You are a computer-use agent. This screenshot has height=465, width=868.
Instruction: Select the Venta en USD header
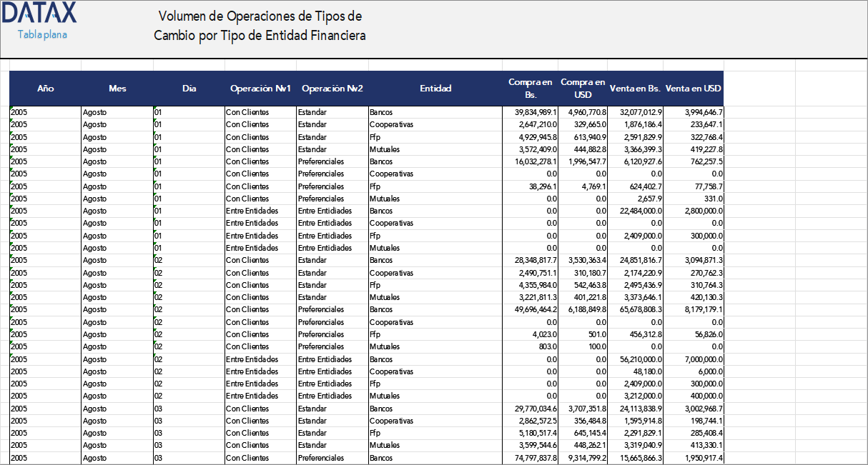pyautogui.click(x=693, y=89)
